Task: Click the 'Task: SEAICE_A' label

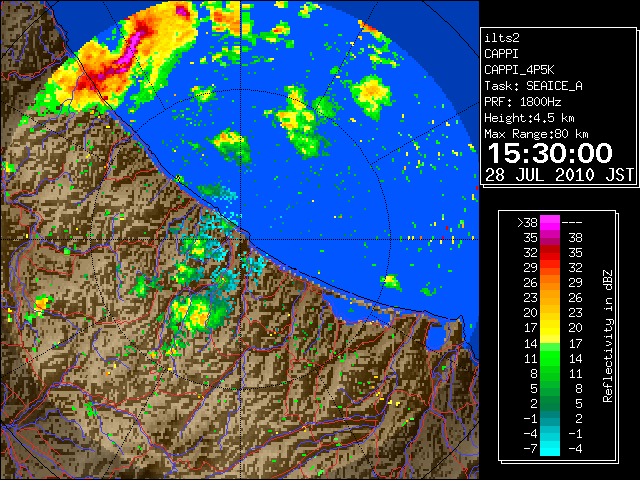Action: tap(533, 86)
